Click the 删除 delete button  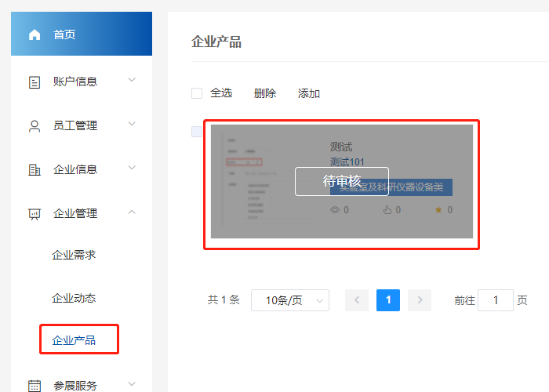265,93
